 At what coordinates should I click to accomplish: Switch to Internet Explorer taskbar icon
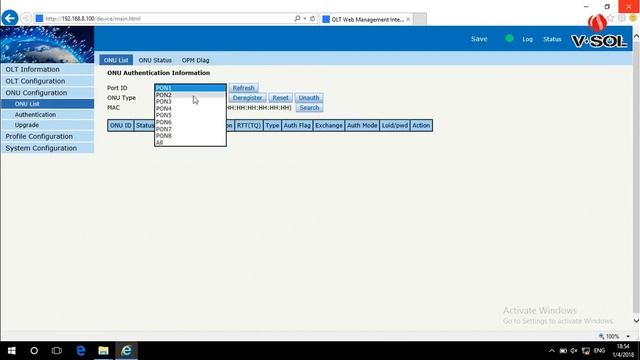(x=127, y=351)
